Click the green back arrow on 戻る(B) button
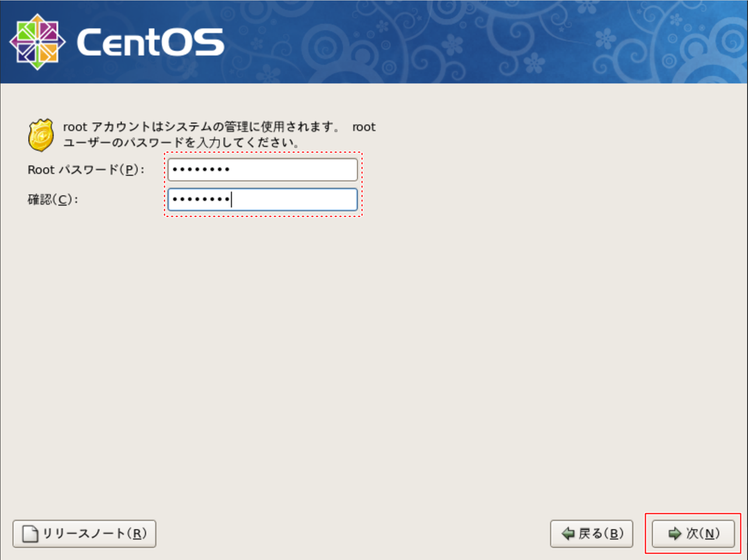Image resolution: width=748 pixels, height=560 pixels. (568, 533)
